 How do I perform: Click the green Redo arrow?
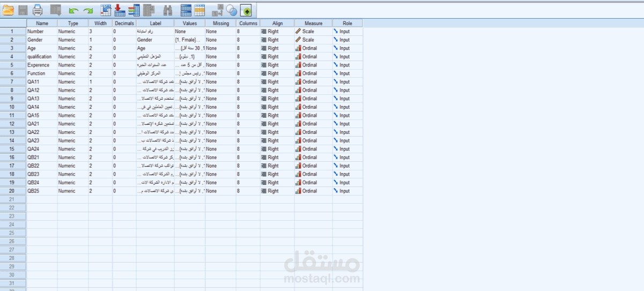coord(88,10)
